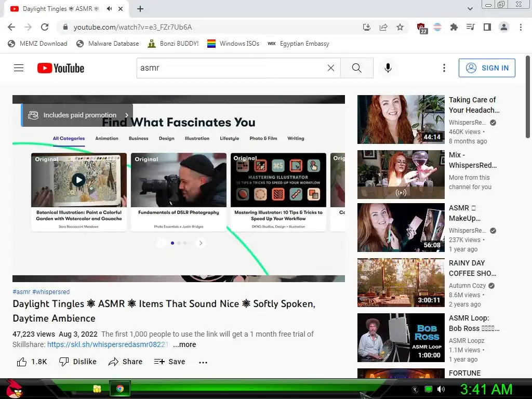Viewport: 532px width, 399px height.
Task: Open more actions ellipsis below video
Action: pos(203,362)
